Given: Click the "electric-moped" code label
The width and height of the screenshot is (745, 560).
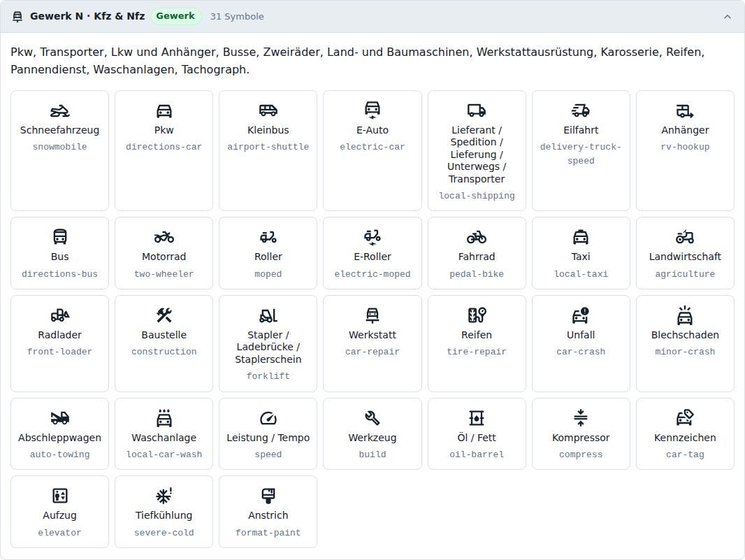Looking at the screenshot, I should pyautogui.click(x=372, y=274).
